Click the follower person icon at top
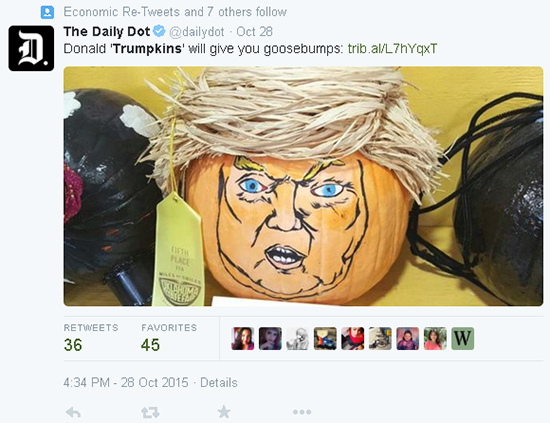Screen dimensions: 550x423 pyautogui.click(x=47, y=12)
